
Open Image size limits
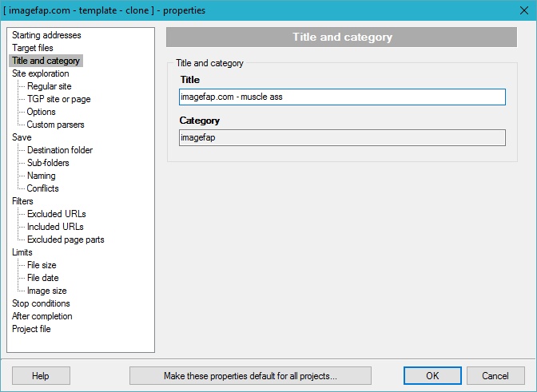tap(47, 291)
